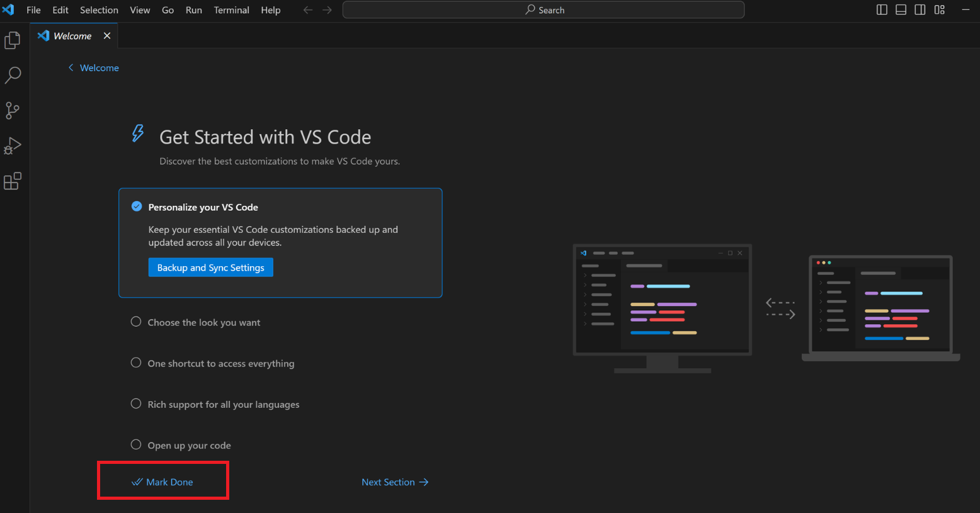Open the View menu
This screenshot has height=513, width=980.
pyautogui.click(x=140, y=10)
